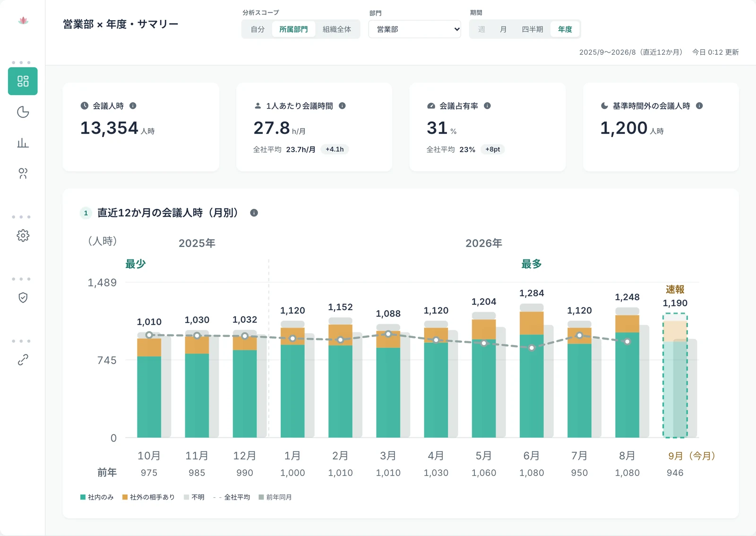Toggle 不明 legend entry

pyautogui.click(x=194, y=497)
